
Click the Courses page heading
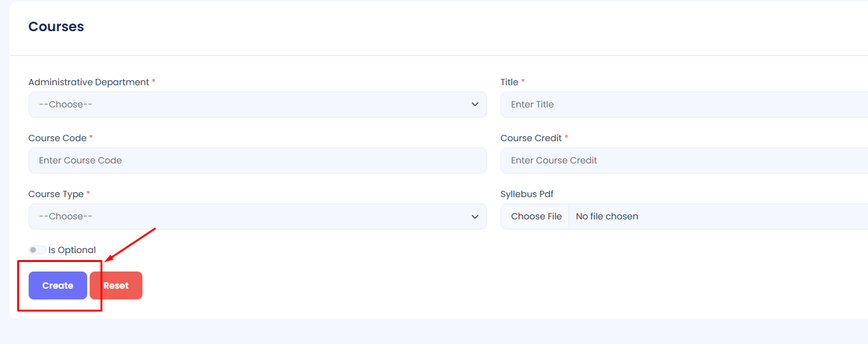tap(56, 27)
